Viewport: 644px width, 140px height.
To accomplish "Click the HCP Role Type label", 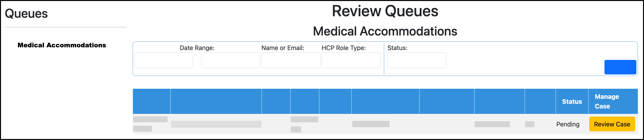I will [x=344, y=48].
